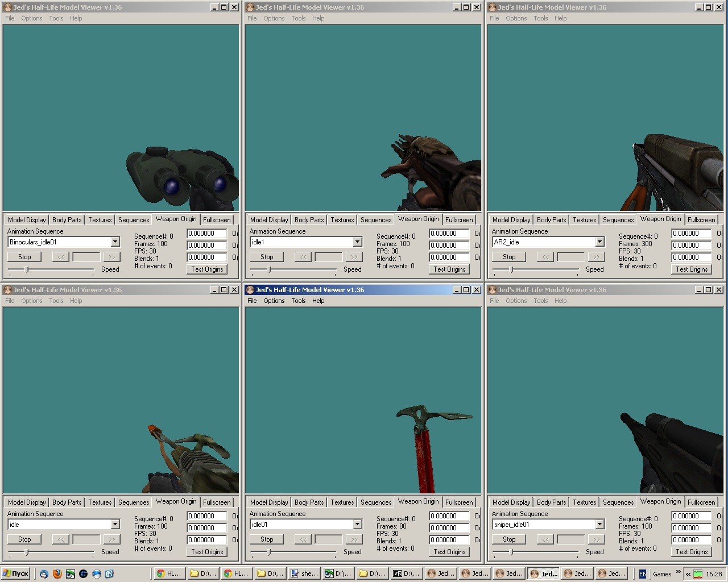Open the Tools menu in the sniper viewer

[x=540, y=301]
